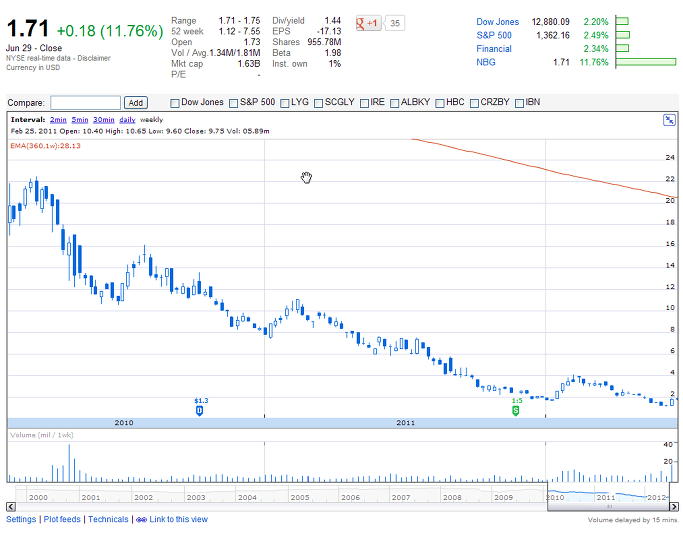This screenshot has width=683, height=533.
Task: Open the S&P 500 index link
Action: coord(494,35)
